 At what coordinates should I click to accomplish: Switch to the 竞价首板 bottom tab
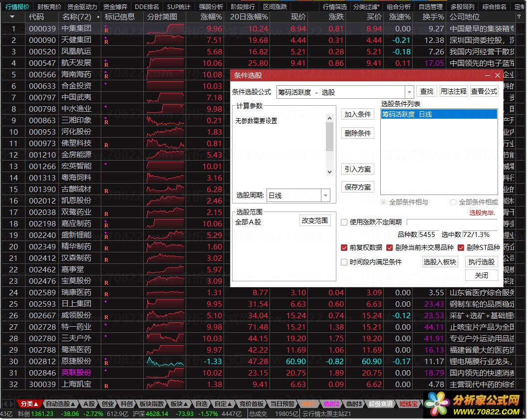[250, 404]
